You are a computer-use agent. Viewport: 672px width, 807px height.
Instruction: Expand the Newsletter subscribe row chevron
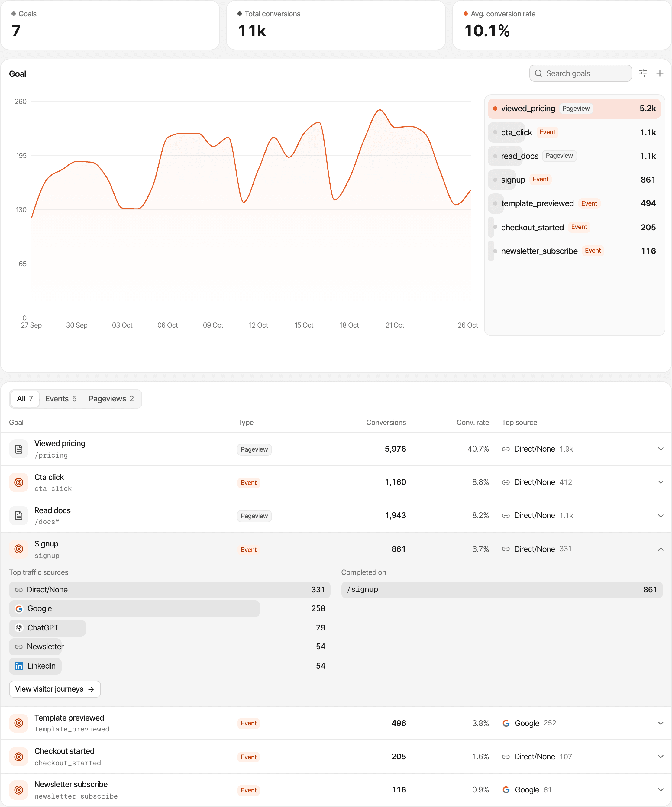(x=661, y=790)
